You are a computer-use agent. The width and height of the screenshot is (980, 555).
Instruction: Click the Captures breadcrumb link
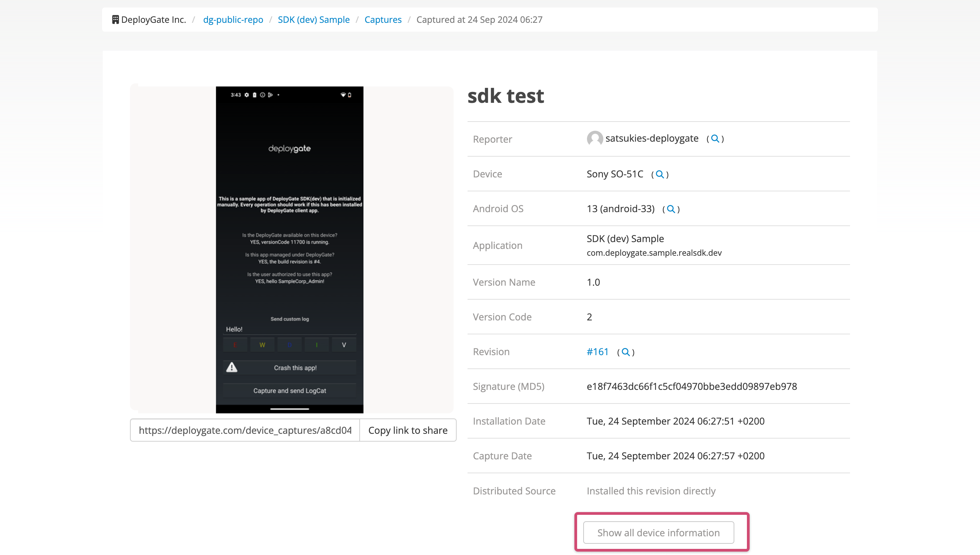click(382, 19)
